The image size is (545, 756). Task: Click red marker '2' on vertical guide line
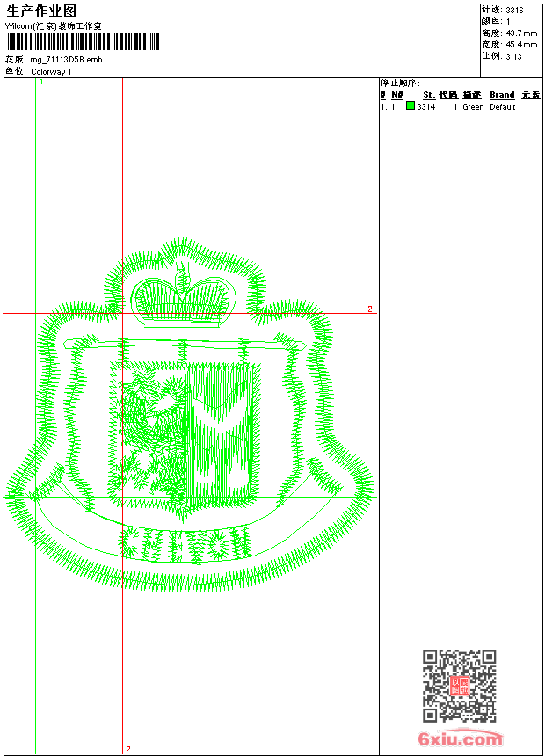coord(128,749)
